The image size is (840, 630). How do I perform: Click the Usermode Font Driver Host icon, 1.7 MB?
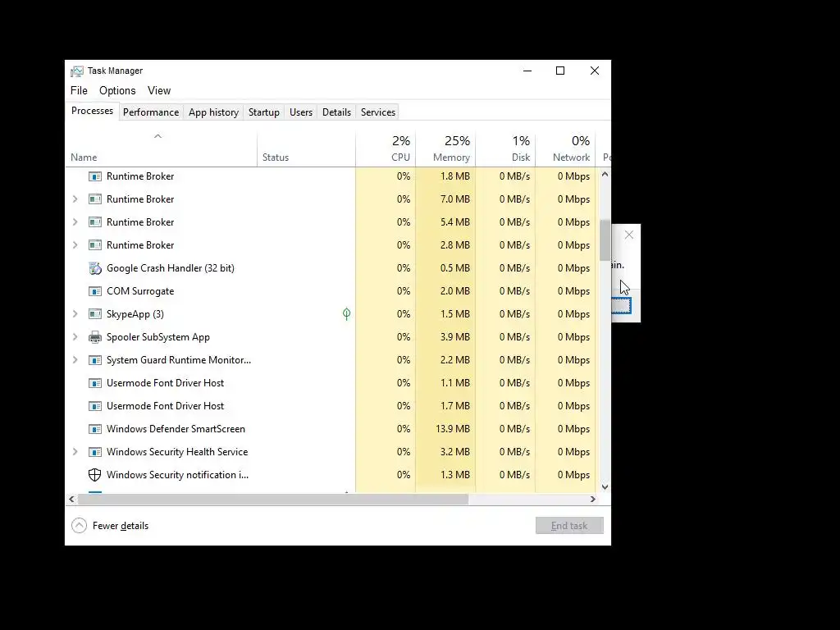click(x=95, y=406)
